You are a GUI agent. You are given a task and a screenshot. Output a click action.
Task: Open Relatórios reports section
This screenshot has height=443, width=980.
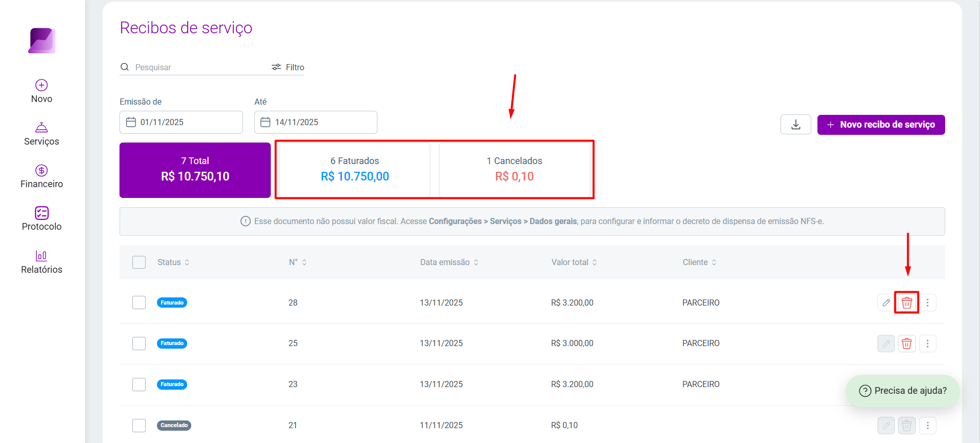pos(42,262)
